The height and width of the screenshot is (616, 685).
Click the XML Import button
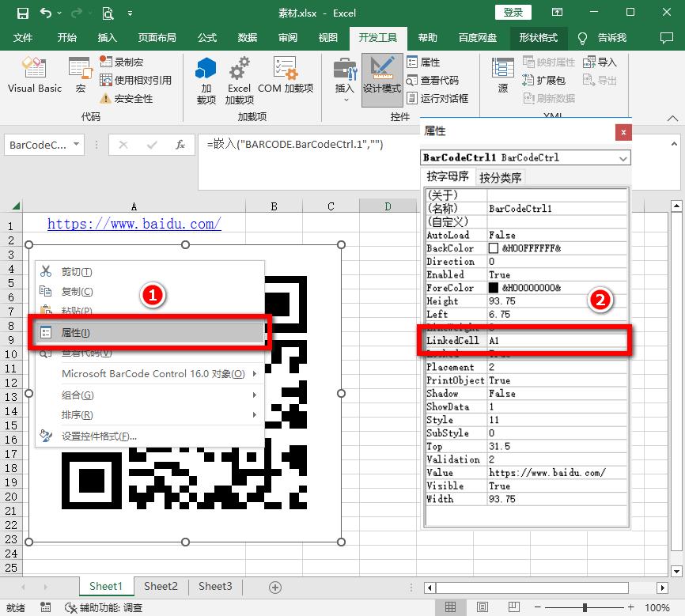(600, 62)
